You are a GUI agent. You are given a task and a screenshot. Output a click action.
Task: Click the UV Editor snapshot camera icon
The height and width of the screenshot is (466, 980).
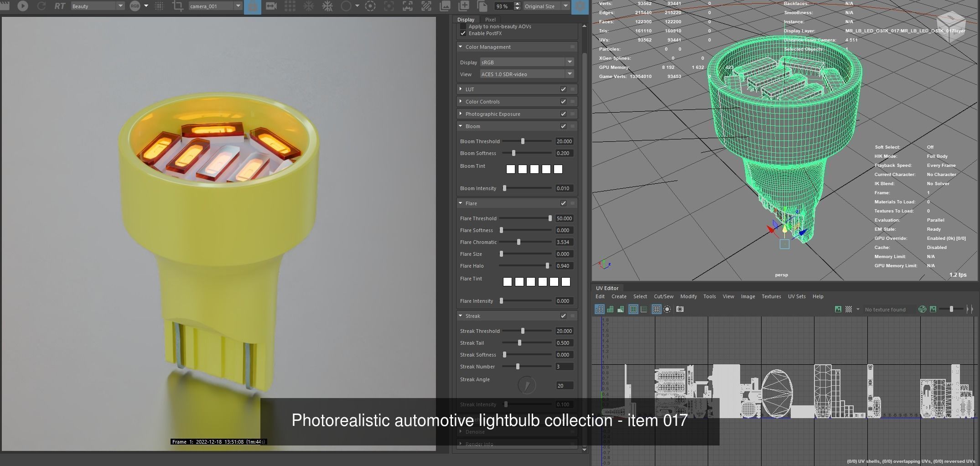680,309
